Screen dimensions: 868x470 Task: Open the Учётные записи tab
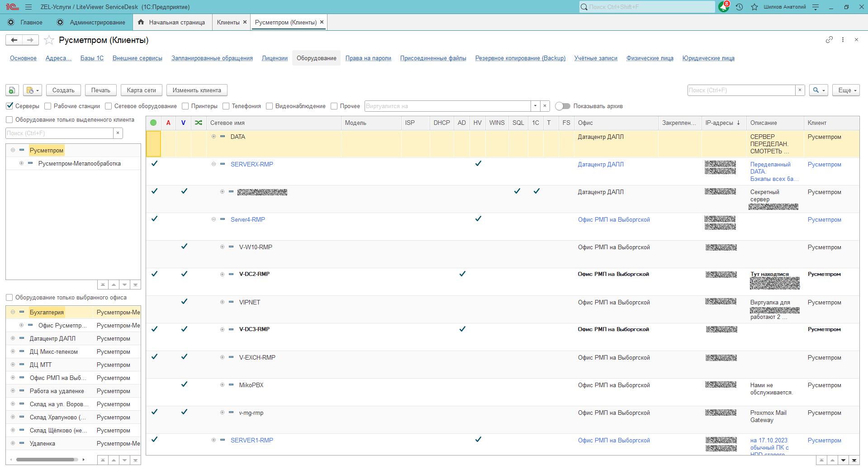tap(596, 58)
